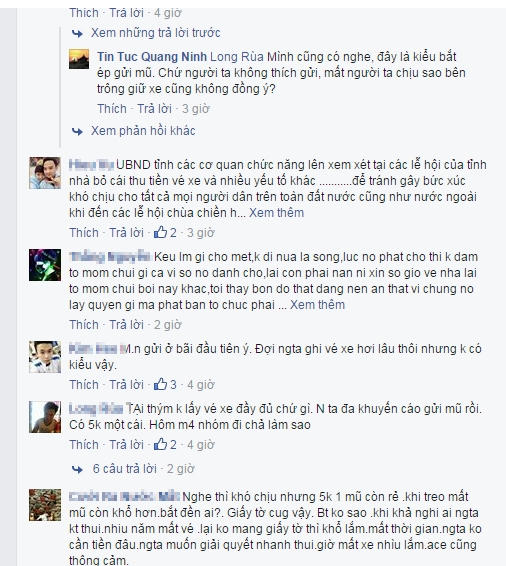Viewport: 506px width, 566px height.
Task: Show Xem những trả lời trước earlier replies
Action: [156, 33]
